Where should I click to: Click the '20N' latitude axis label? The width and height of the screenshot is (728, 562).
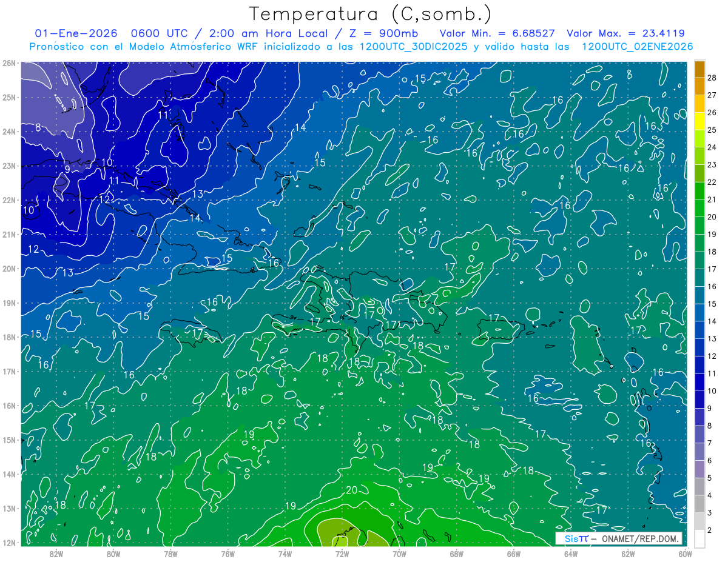(8, 269)
